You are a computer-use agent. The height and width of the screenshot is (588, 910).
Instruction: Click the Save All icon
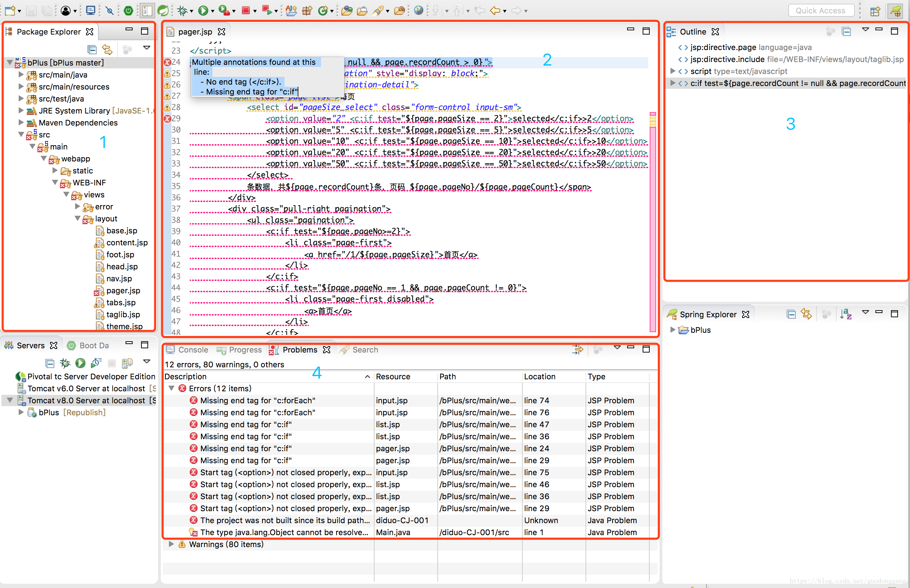[x=47, y=10]
